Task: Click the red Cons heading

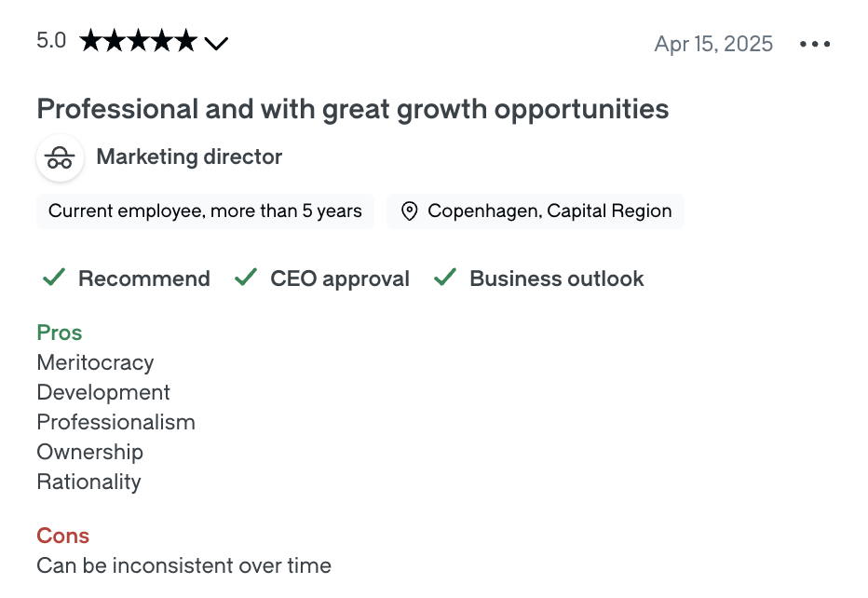Action: pos(63,536)
